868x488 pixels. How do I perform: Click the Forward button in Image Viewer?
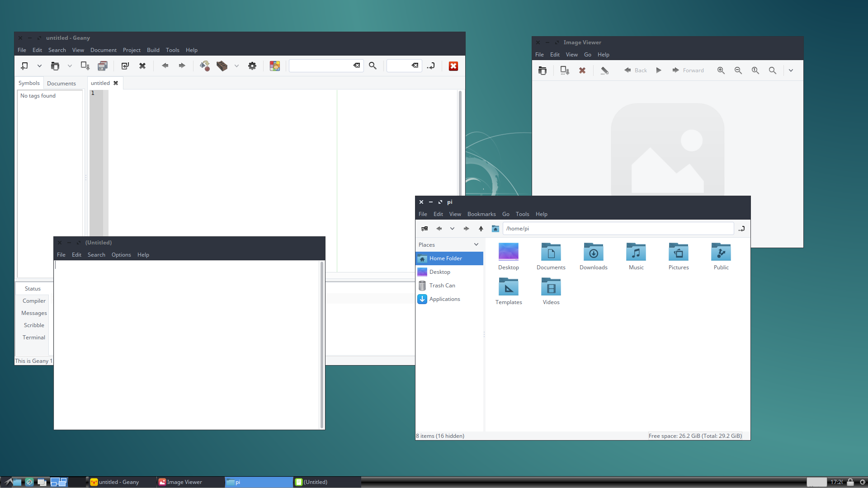[688, 70]
